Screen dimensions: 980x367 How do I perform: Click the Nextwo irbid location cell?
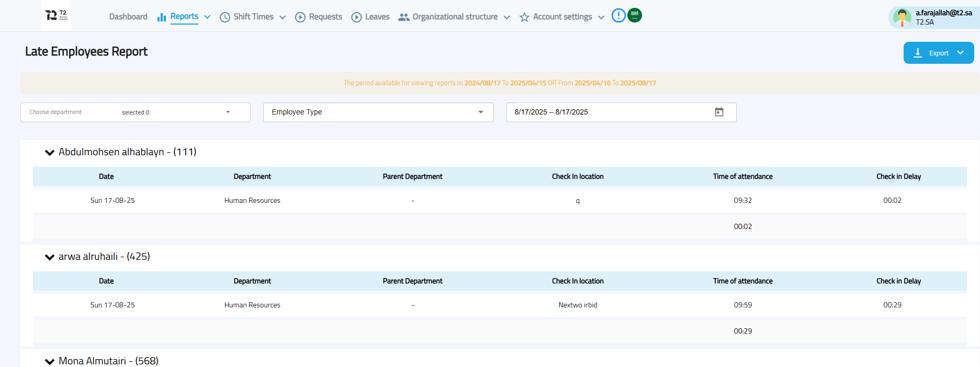[x=578, y=305]
